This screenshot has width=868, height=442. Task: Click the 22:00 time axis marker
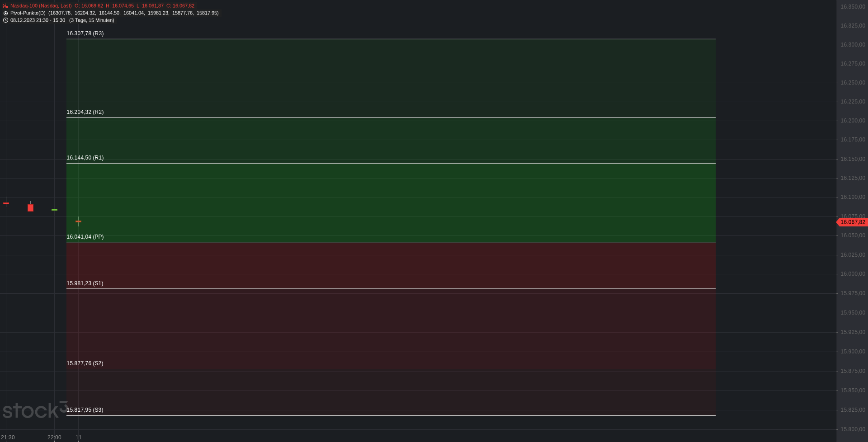tap(54, 437)
